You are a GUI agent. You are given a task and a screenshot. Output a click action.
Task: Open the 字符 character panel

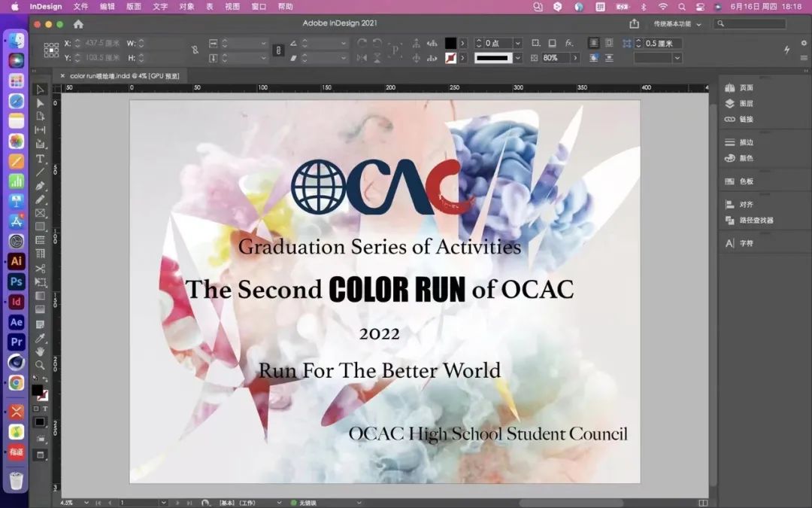click(739, 243)
